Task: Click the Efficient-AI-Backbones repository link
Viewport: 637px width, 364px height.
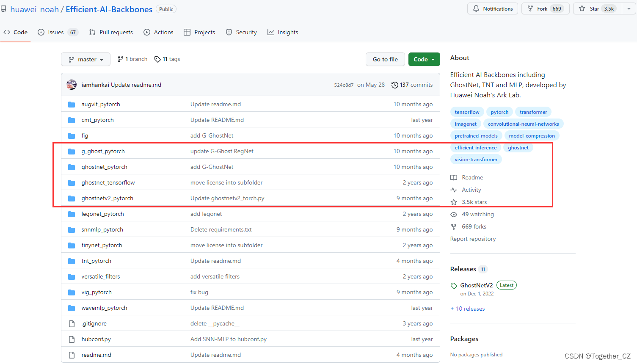Action: pos(109,9)
